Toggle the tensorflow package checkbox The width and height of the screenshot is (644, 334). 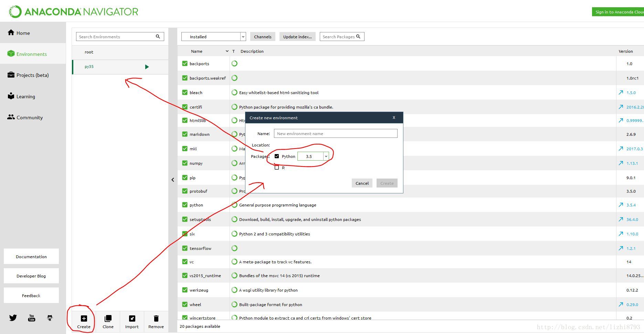[185, 248]
